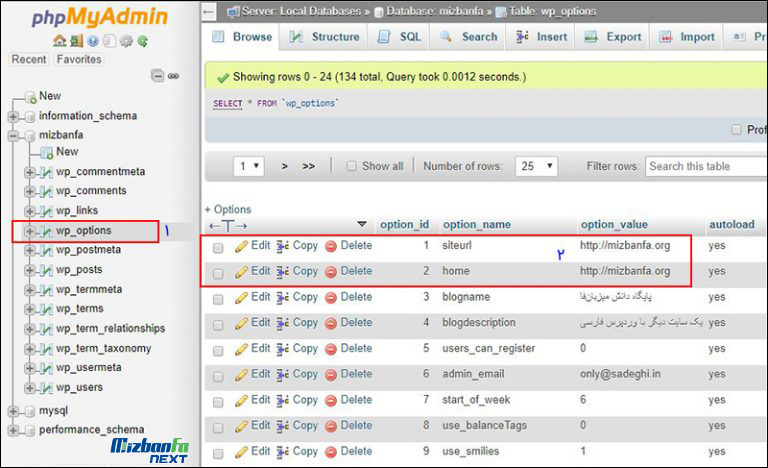Screen dimensions: 768x468
Task: Click the full texts toggle arrows icon
Action: pyautogui.click(x=228, y=226)
